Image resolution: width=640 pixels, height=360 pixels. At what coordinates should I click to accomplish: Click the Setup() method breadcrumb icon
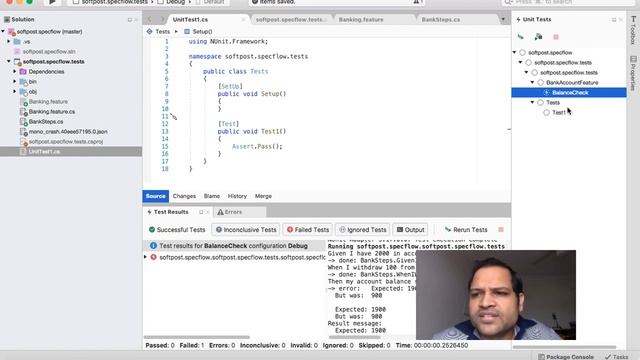click(x=187, y=31)
